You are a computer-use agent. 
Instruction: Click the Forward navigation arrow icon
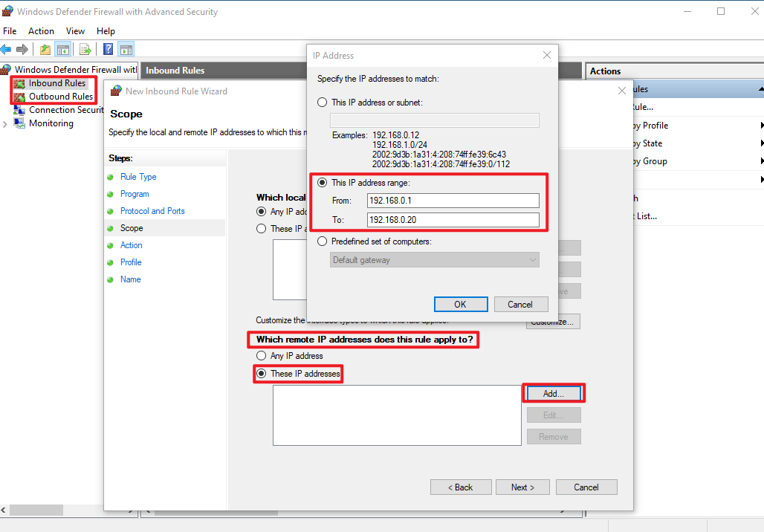point(23,49)
